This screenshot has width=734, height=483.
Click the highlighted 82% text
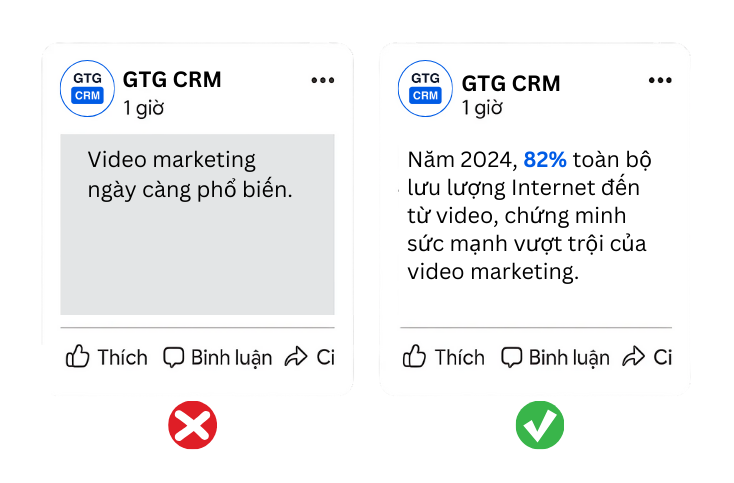(x=545, y=160)
